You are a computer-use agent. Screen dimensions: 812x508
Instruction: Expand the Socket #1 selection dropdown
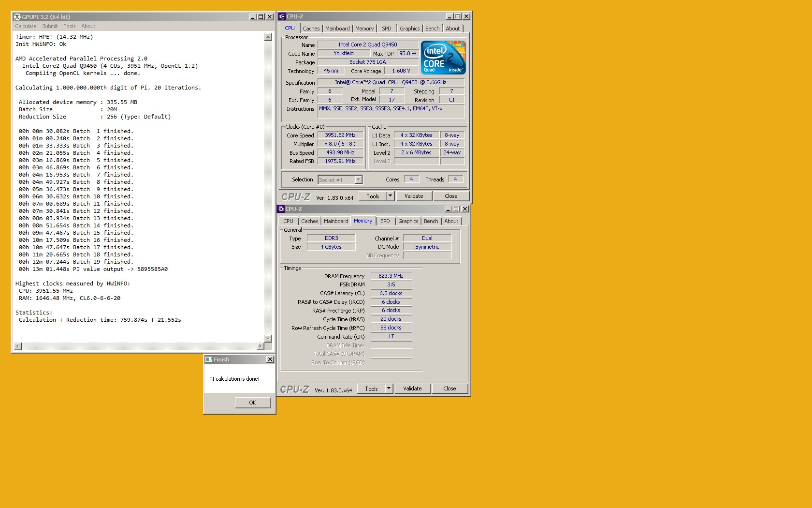358,180
